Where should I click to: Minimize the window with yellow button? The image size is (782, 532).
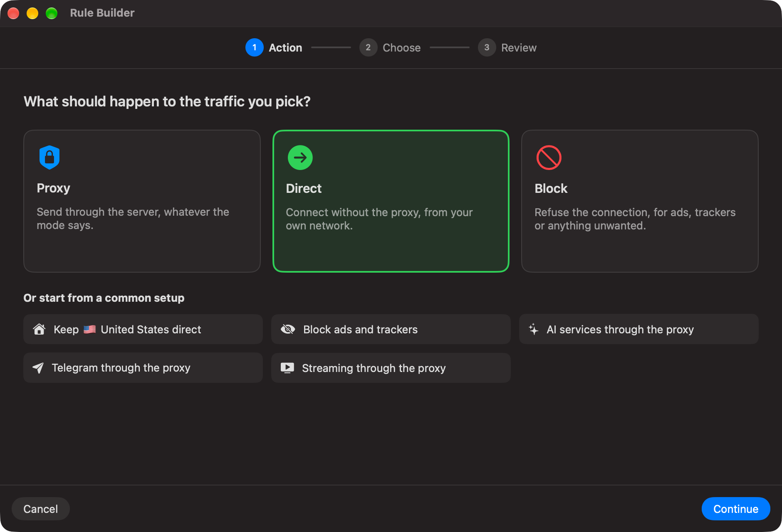tap(32, 13)
